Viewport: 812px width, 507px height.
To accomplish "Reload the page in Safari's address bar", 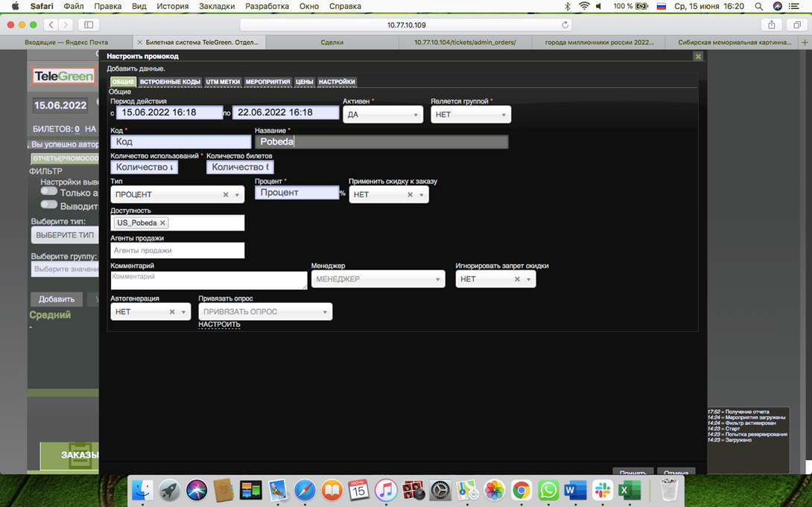I will pyautogui.click(x=565, y=25).
